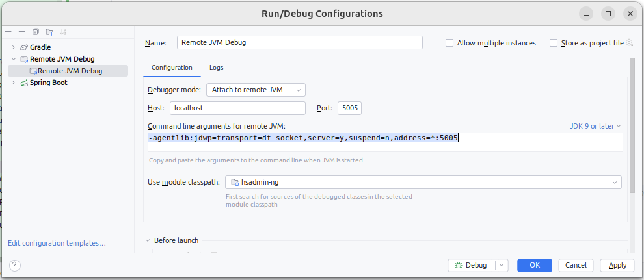Click the Remote JVM Debug category icon
Screen dimensions: 644x280
24,59
